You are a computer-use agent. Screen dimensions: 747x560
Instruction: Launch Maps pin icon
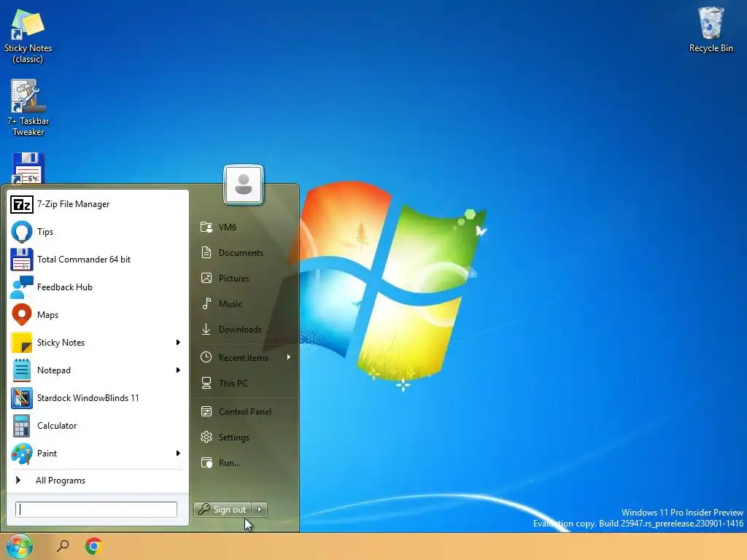coord(21,315)
